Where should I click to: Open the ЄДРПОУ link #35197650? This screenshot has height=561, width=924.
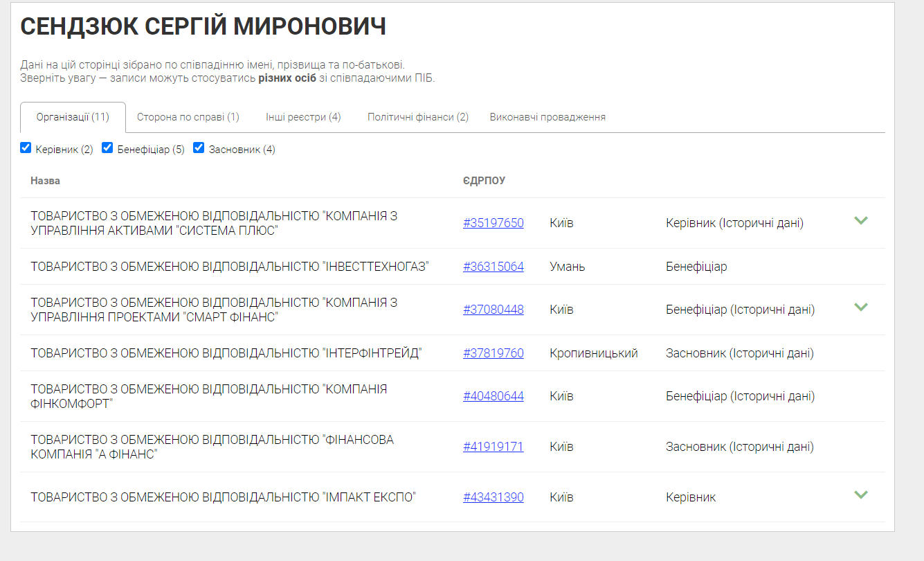tap(493, 223)
